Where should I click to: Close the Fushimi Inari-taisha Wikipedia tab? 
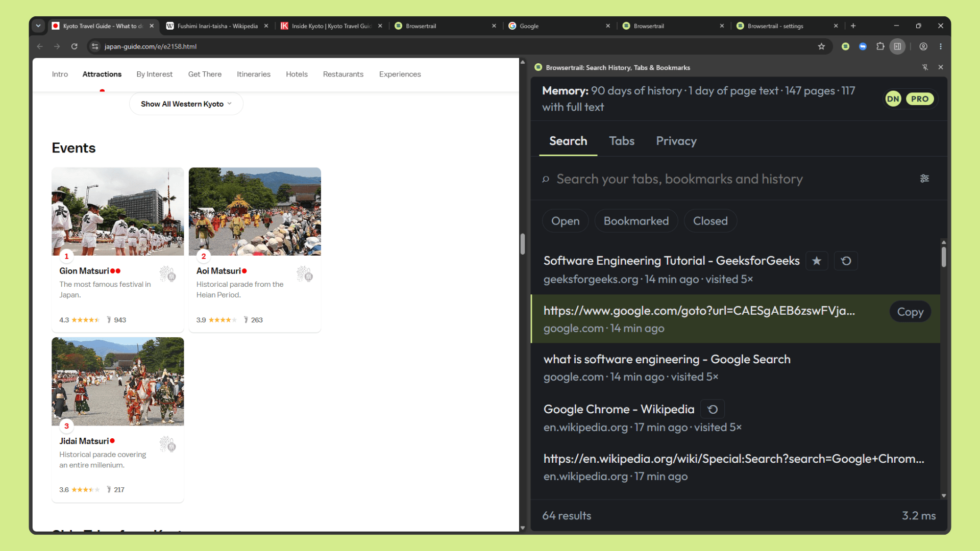pos(266,26)
